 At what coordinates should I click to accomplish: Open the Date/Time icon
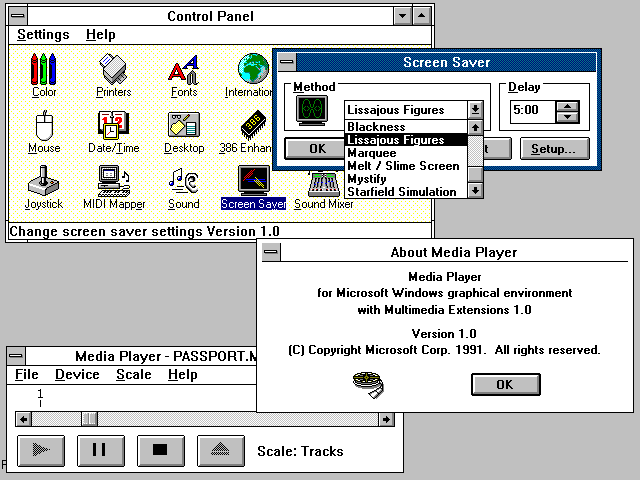(x=113, y=127)
